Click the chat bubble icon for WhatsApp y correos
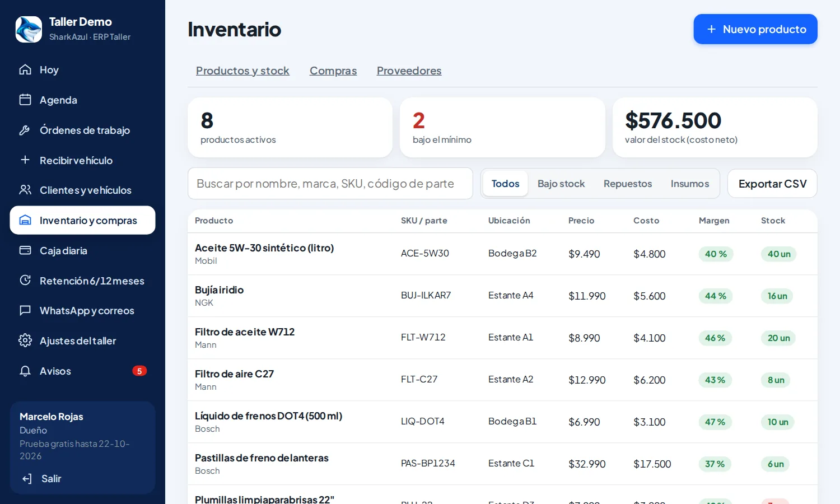This screenshot has height=504, width=840. pos(25,310)
